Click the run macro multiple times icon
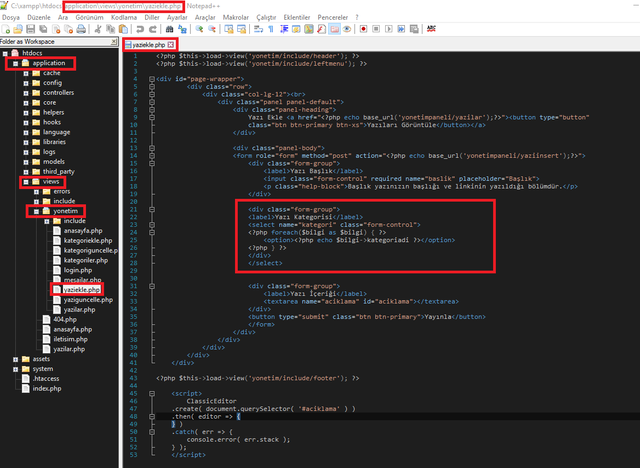 coord(401,29)
